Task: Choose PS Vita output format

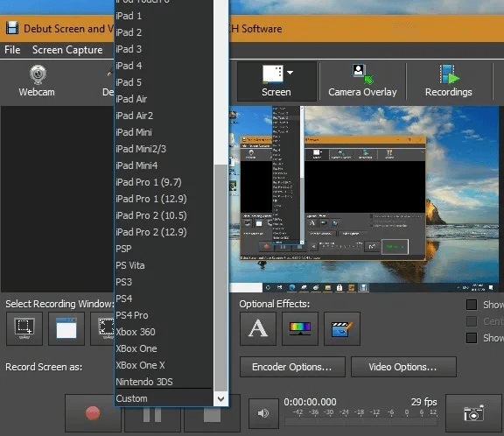Action: (164, 265)
